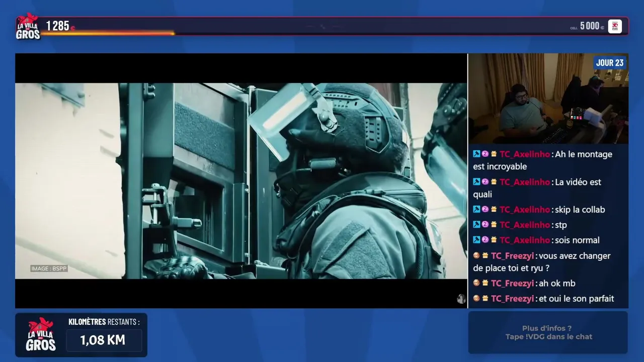Click the purple 2 badge on the 'La vidéo est' message

pyautogui.click(x=485, y=182)
